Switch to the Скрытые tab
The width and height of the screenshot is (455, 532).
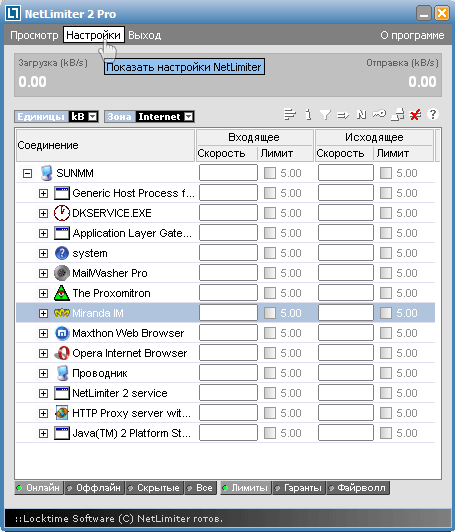point(154,488)
